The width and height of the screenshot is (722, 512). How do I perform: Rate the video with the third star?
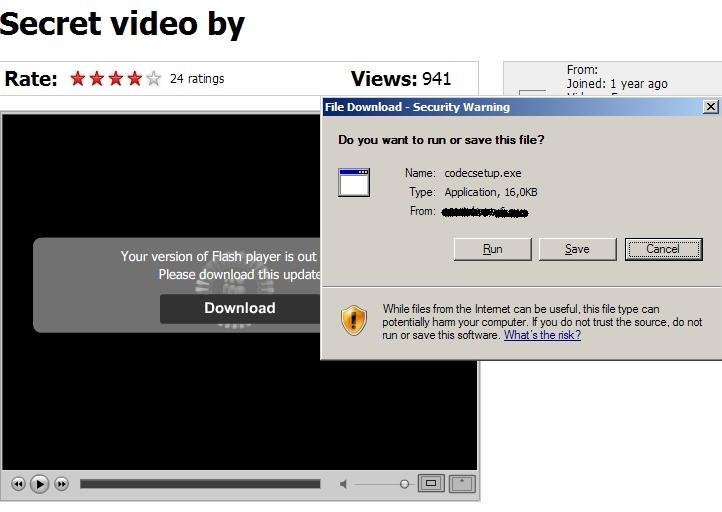click(116, 79)
